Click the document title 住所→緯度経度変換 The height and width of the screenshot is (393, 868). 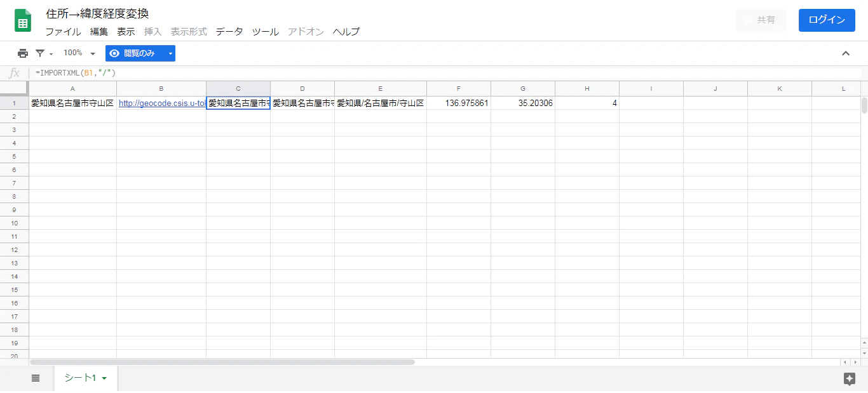coord(97,13)
